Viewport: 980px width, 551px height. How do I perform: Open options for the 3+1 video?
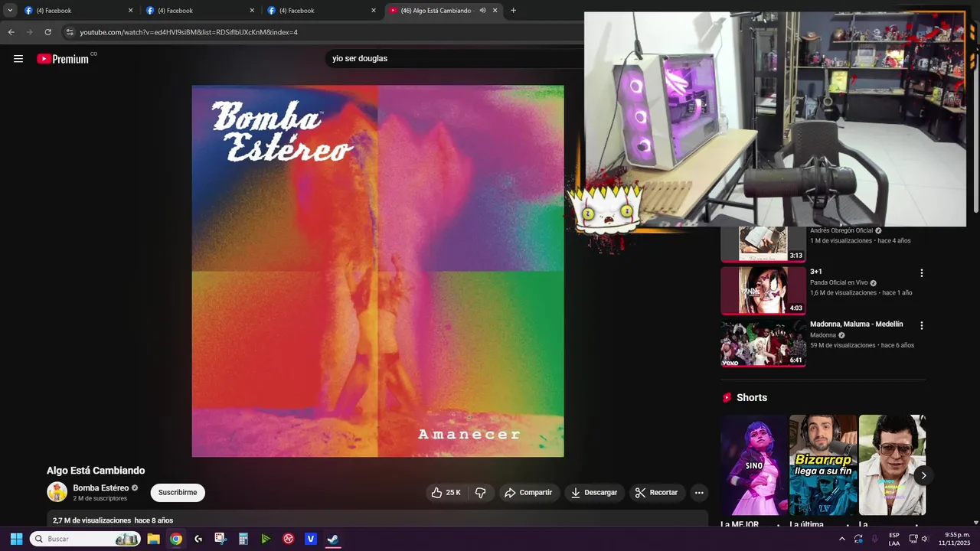click(x=922, y=273)
